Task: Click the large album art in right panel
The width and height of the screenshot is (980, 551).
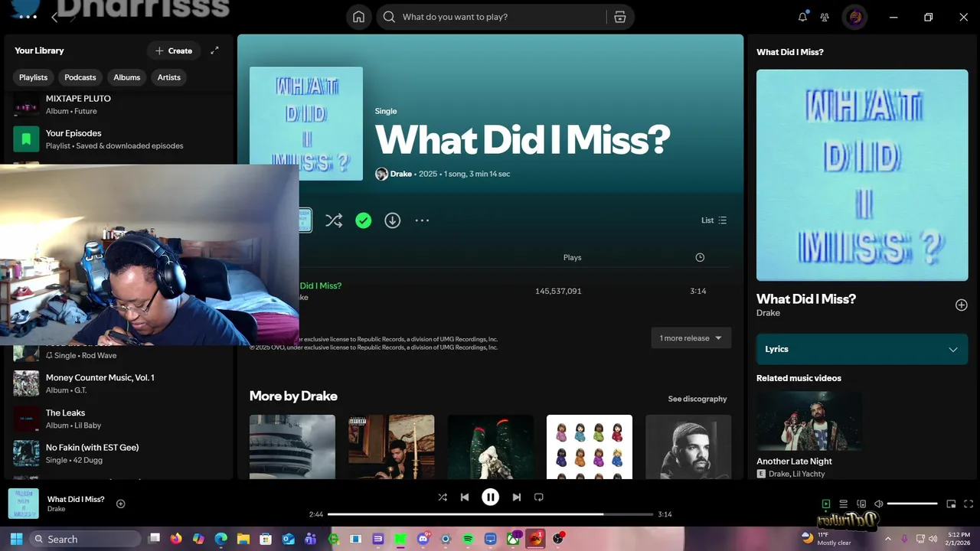Action: (x=862, y=175)
